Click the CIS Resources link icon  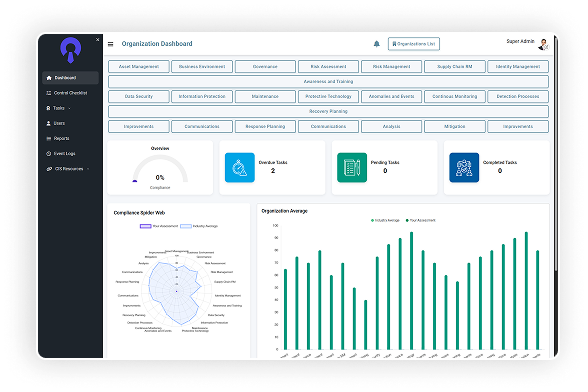[49, 169]
